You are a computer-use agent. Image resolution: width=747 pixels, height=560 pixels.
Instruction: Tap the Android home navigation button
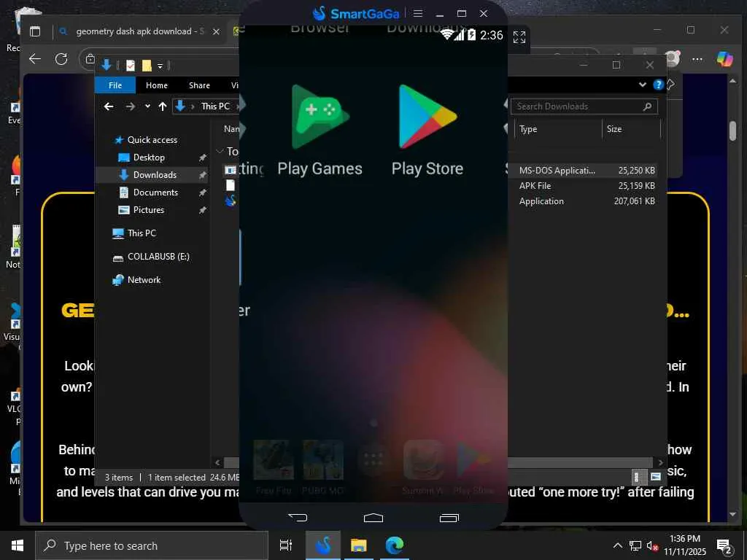pyautogui.click(x=373, y=517)
